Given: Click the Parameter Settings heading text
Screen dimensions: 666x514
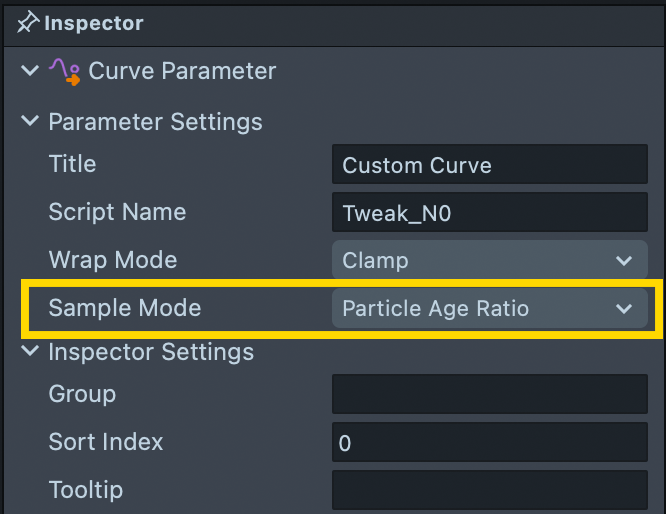Looking at the screenshot, I should pyautogui.click(x=155, y=122).
